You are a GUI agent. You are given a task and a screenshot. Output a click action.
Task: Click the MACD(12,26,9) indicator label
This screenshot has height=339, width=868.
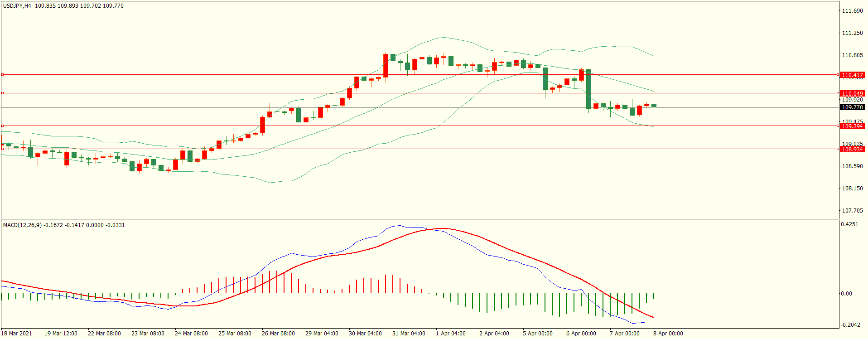(23, 225)
